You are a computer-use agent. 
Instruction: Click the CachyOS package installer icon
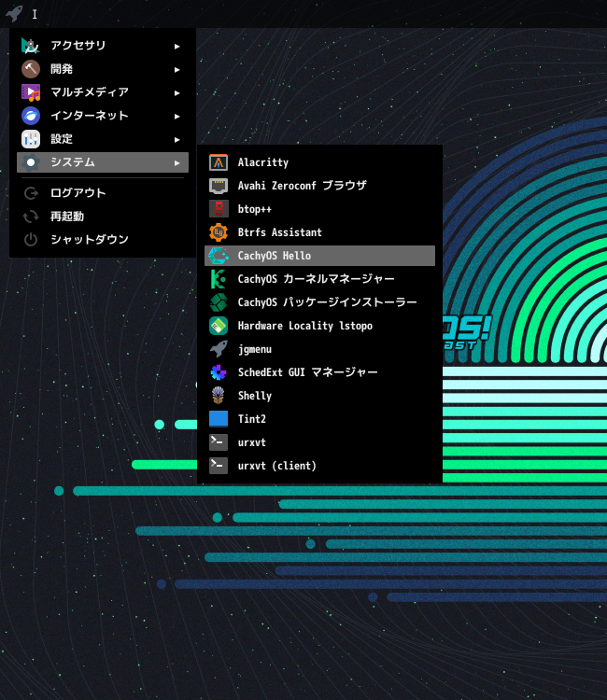coord(219,302)
